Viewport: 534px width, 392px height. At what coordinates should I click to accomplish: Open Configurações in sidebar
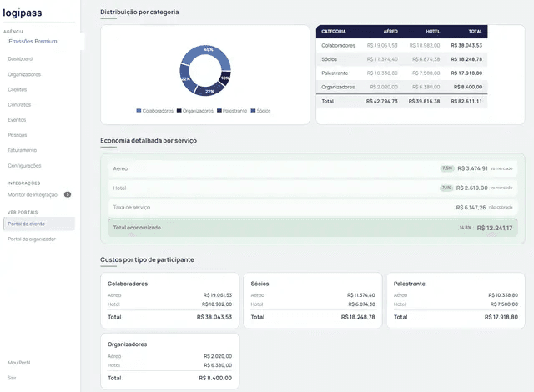coord(24,166)
